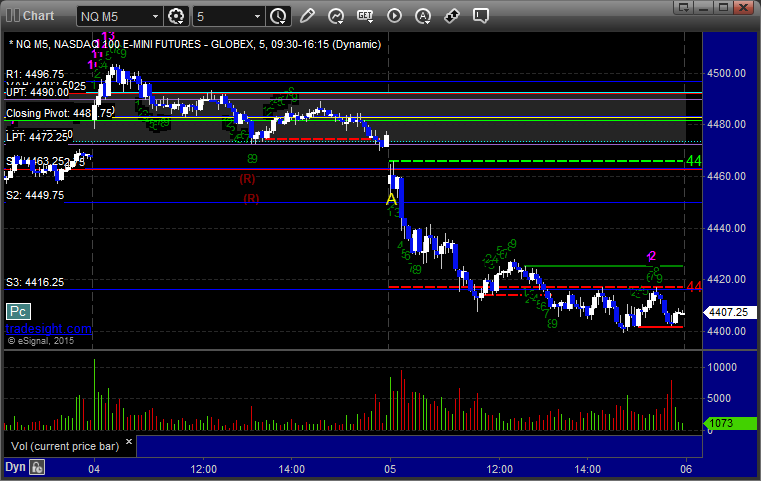Open the comment bubble alert icon

click(x=480, y=16)
